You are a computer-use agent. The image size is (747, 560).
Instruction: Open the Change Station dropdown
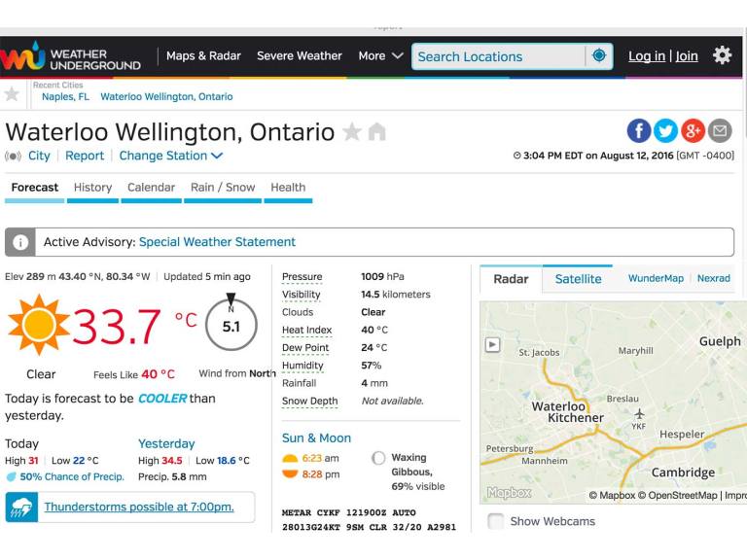[170, 156]
